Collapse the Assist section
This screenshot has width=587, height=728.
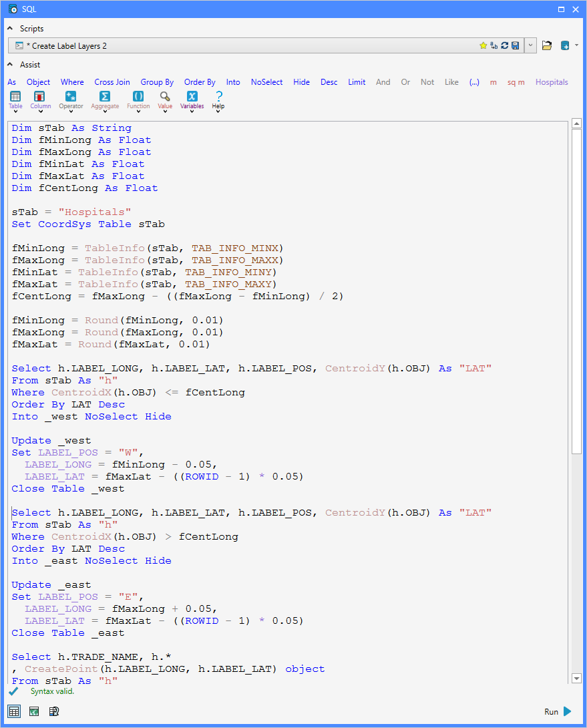point(10,65)
